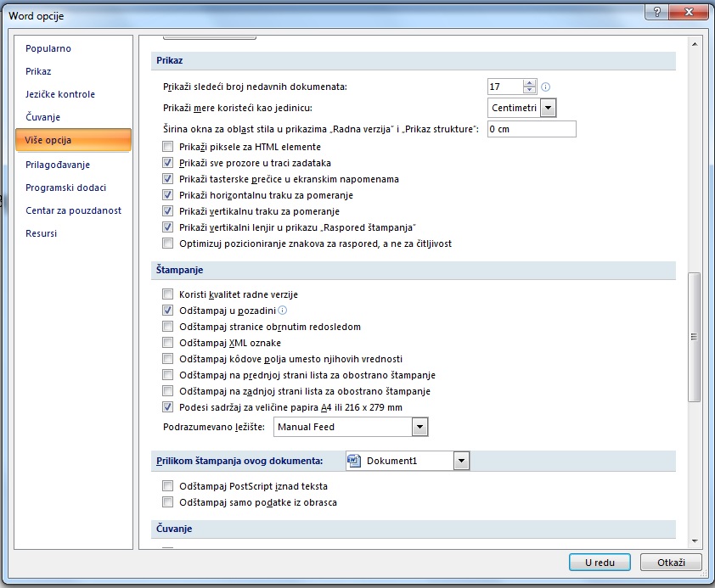The height and width of the screenshot is (588, 715).
Task: Click Prikaži mere koristeći kao jedinicu label
Action: click(238, 109)
